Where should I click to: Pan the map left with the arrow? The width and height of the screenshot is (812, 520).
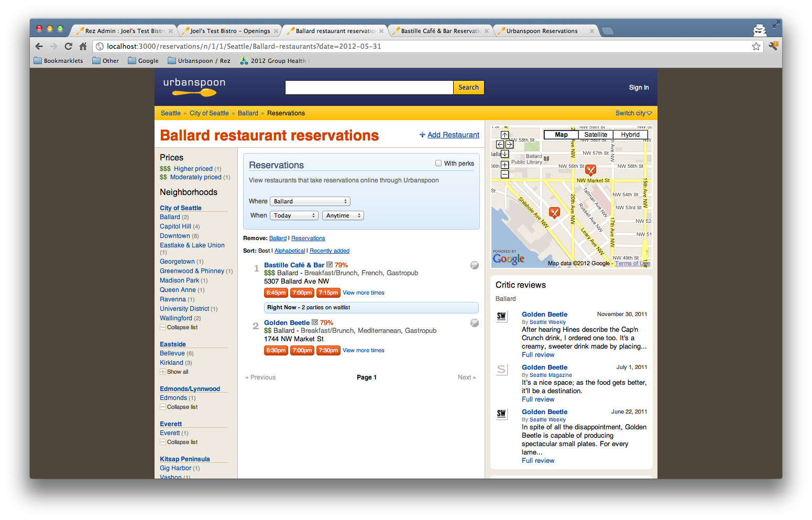[x=500, y=144]
